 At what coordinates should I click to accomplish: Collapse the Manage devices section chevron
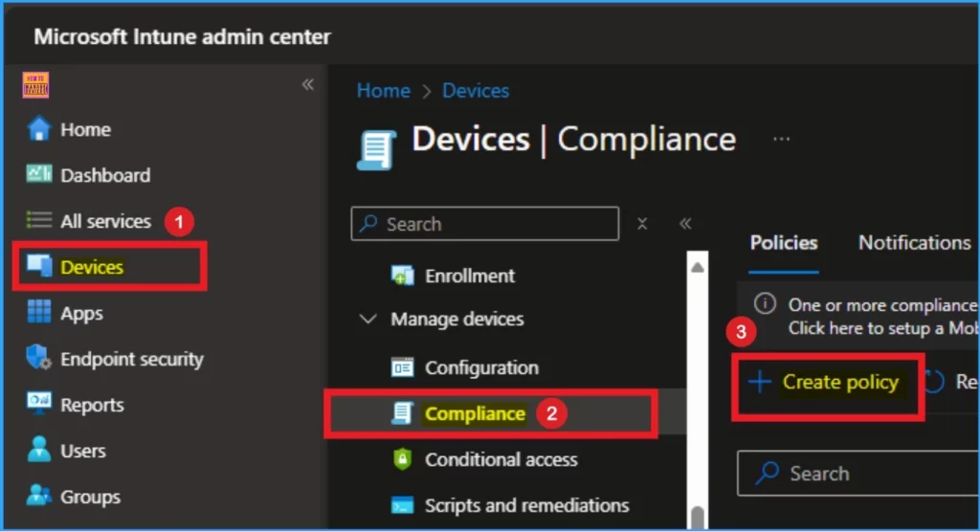pos(368,320)
